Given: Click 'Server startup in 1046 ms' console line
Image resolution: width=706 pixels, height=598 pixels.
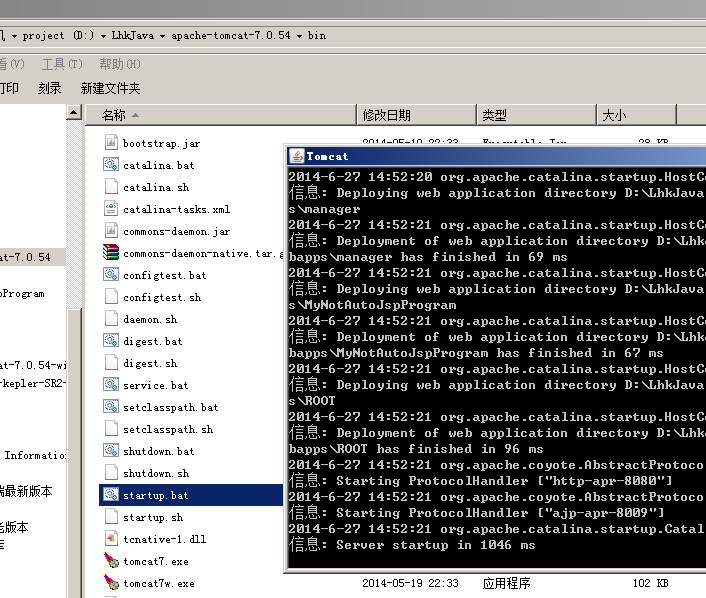Looking at the screenshot, I should click(x=435, y=545).
